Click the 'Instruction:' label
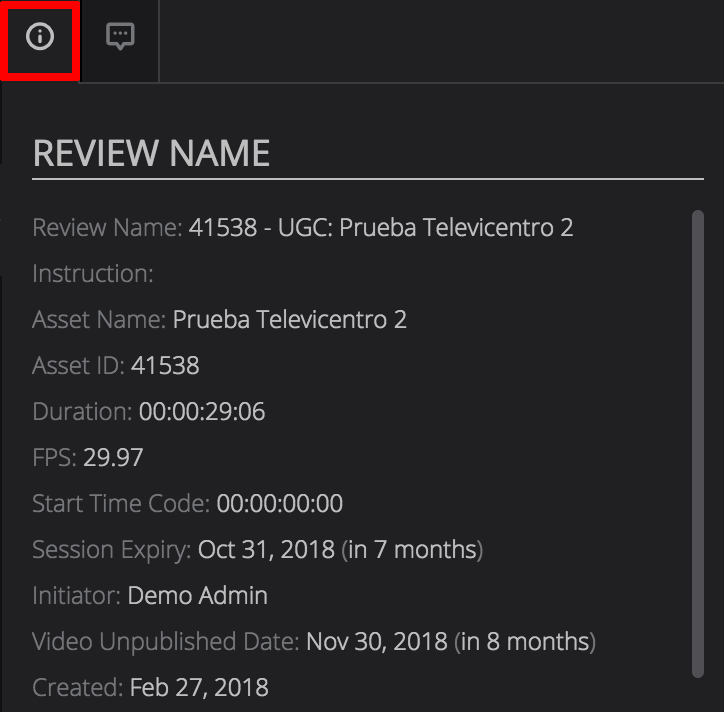724x712 pixels. 93,274
